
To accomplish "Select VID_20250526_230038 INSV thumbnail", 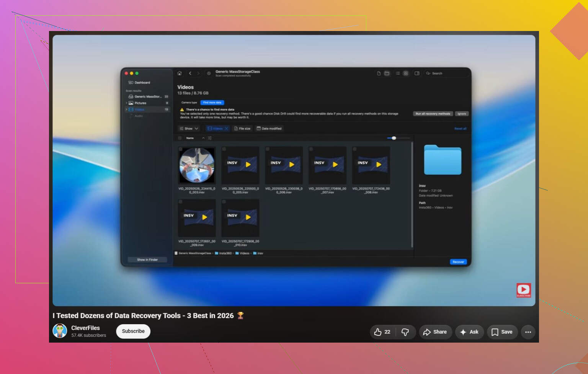I will tap(284, 165).
